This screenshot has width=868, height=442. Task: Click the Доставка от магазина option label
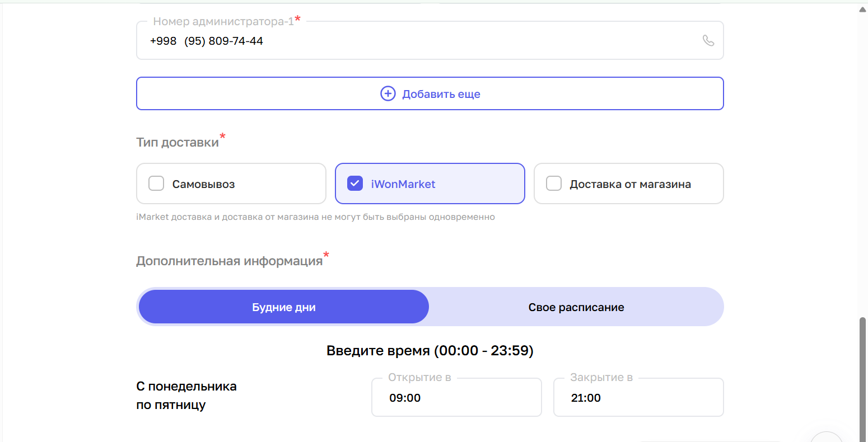tap(630, 184)
